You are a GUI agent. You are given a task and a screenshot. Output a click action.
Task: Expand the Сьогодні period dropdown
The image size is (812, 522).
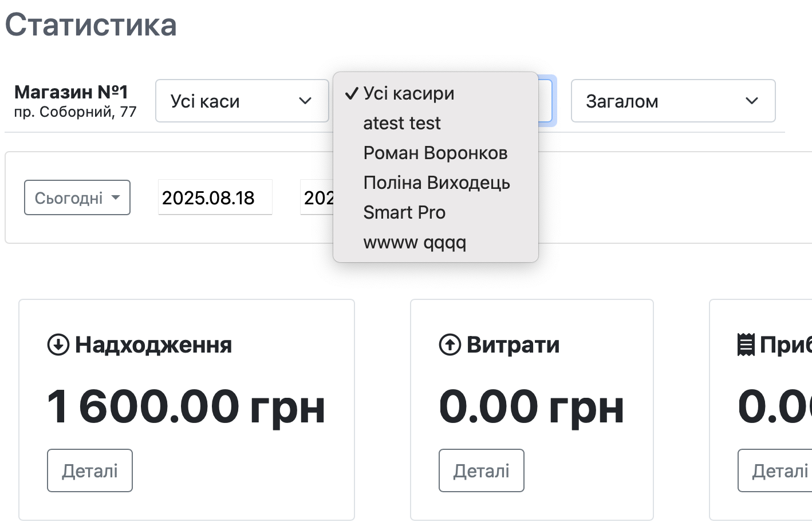(77, 198)
